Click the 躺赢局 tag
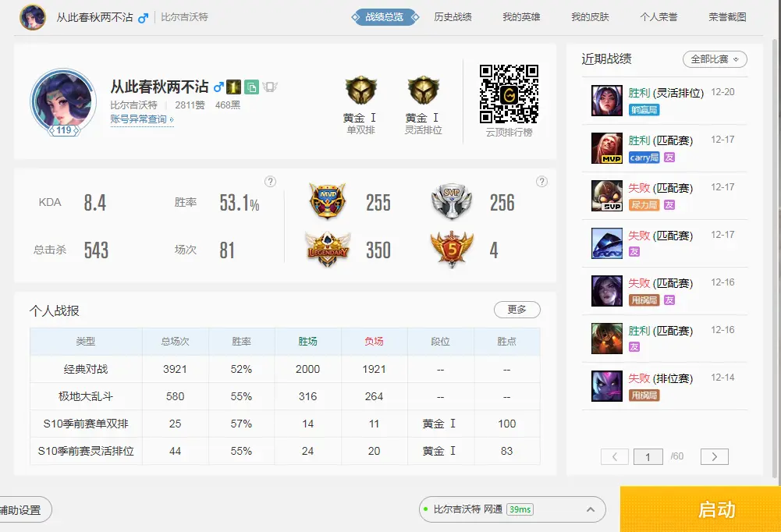Viewport: 781px width, 532px height. coord(644,109)
